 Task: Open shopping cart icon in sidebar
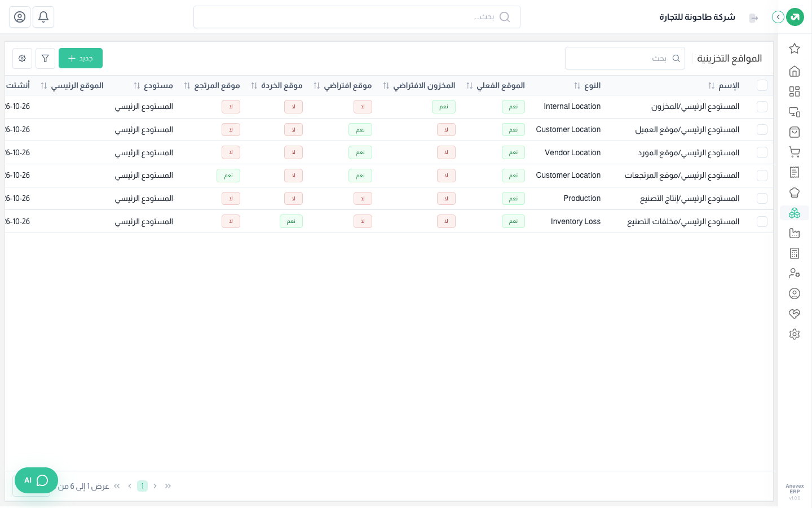tap(795, 152)
